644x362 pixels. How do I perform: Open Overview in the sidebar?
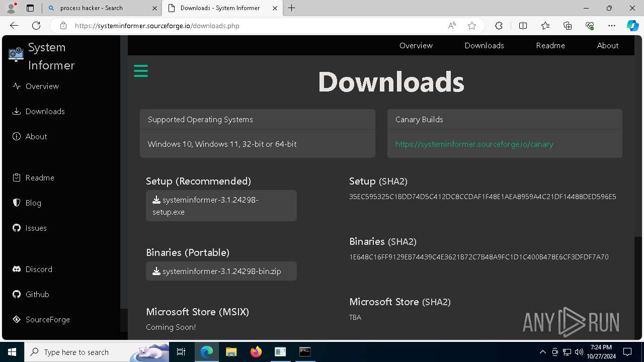42,86
